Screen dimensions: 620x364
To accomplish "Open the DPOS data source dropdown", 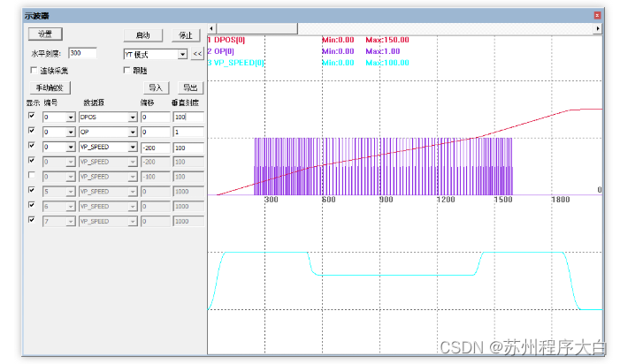I will pyautogui.click(x=132, y=117).
